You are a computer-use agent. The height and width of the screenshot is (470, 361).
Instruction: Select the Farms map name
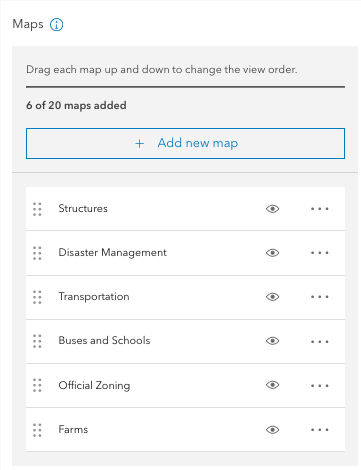73,429
